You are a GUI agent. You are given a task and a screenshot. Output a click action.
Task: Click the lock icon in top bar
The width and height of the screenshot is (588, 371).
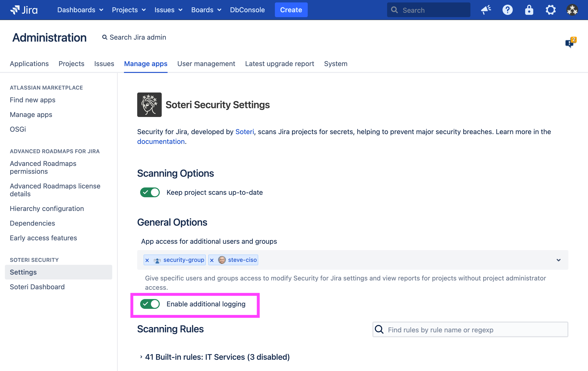point(529,10)
